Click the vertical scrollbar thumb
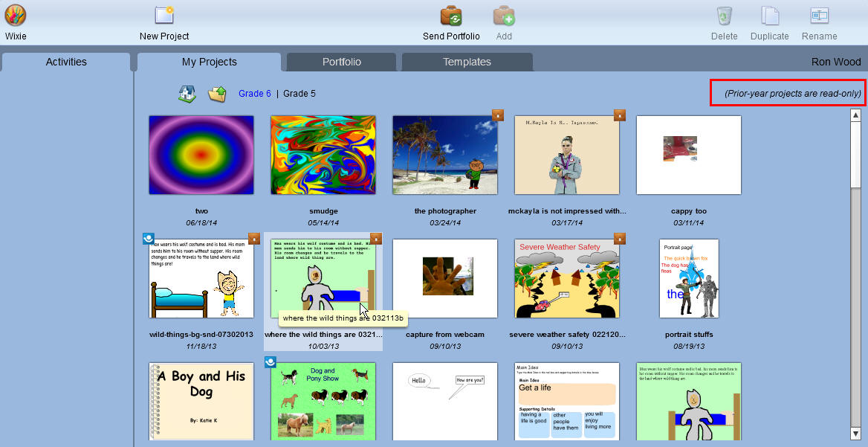 855,155
